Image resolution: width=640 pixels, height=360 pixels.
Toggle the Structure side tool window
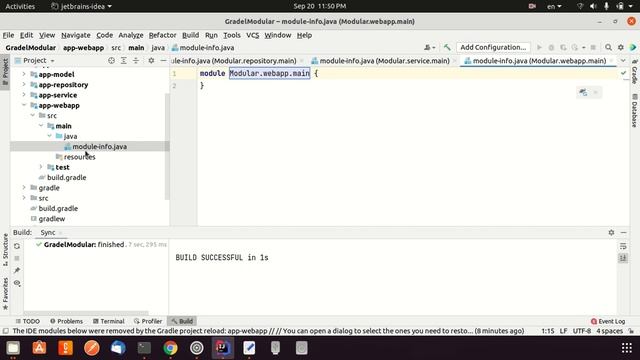(5, 249)
